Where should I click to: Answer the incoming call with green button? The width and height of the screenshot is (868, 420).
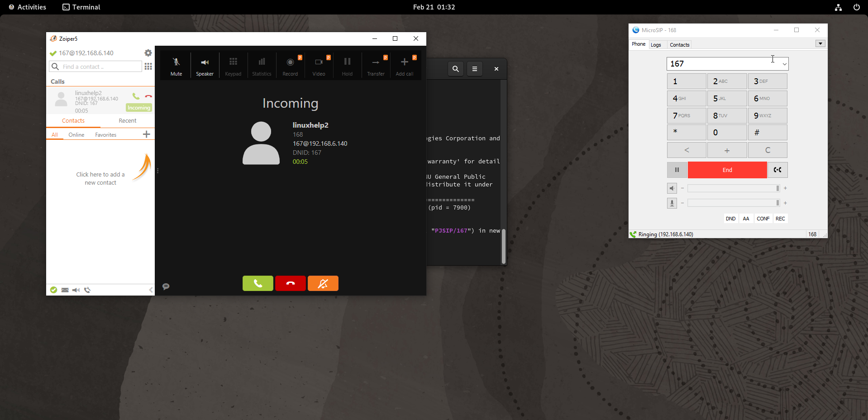pyautogui.click(x=258, y=283)
